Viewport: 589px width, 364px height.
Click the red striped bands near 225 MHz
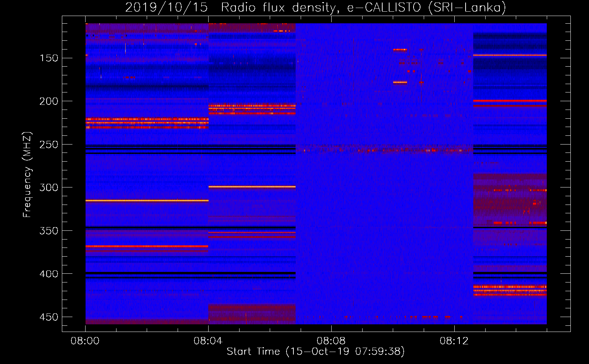click(147, 123)
